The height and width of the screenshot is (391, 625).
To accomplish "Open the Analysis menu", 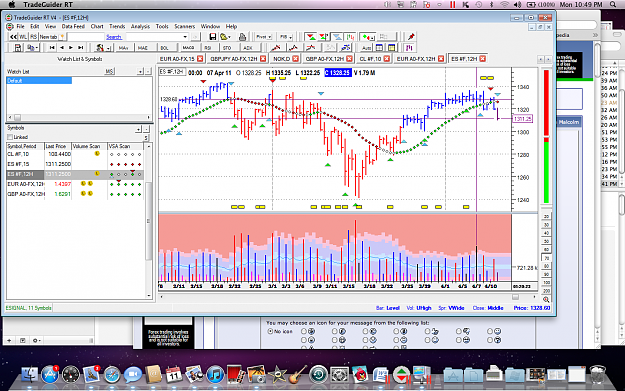I will click(x=140, y=26).
